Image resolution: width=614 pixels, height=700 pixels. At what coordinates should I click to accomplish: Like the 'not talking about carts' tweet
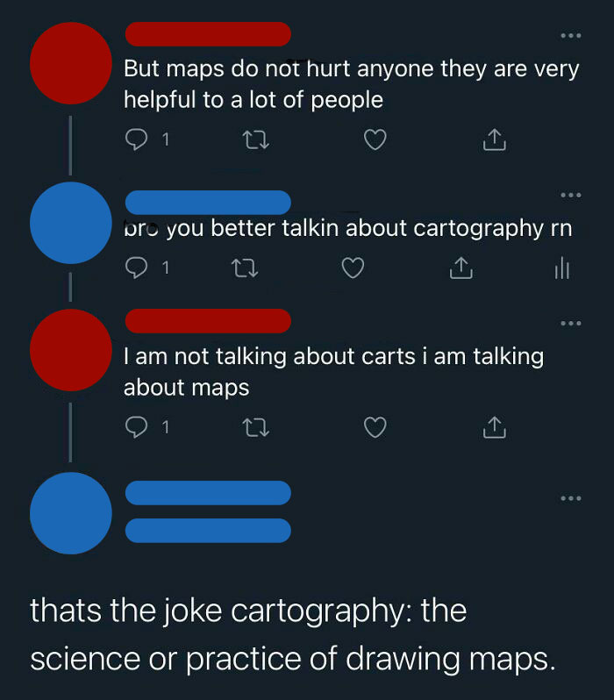coord(375,427)
